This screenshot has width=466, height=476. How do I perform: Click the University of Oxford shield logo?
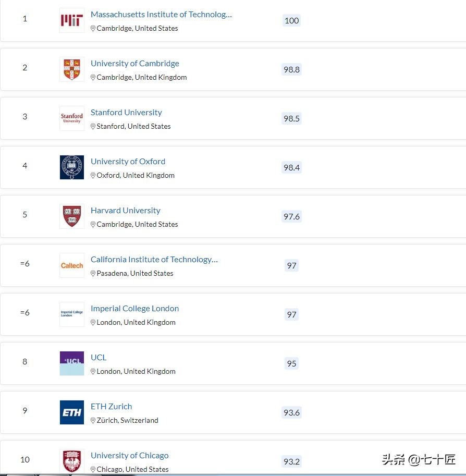coord(71,167)
